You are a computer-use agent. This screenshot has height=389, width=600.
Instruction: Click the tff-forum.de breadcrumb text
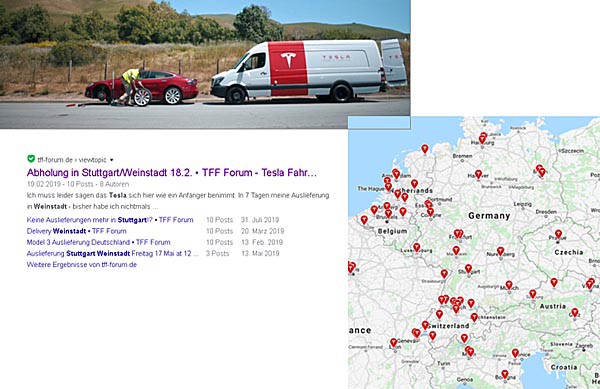coord(55,160)
